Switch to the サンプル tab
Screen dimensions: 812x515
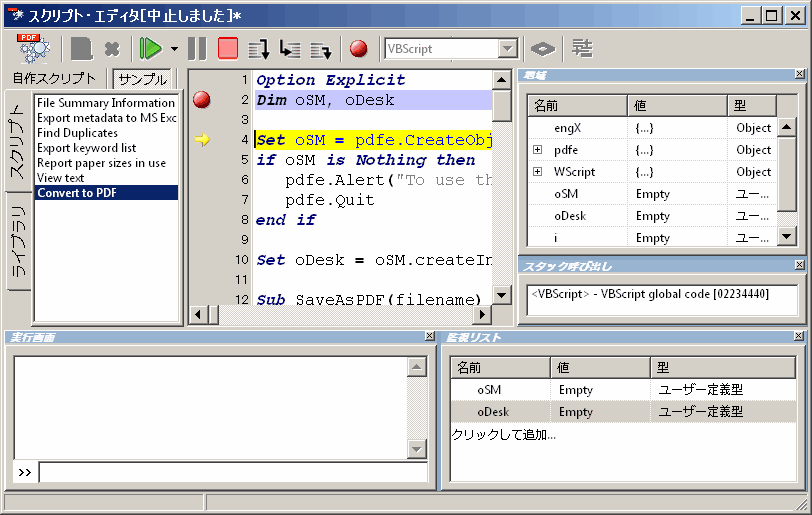(142, 79)
